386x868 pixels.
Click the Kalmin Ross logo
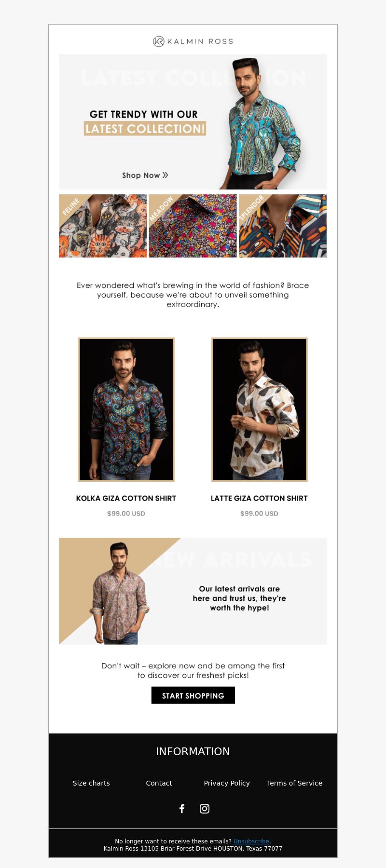[193, 41]
